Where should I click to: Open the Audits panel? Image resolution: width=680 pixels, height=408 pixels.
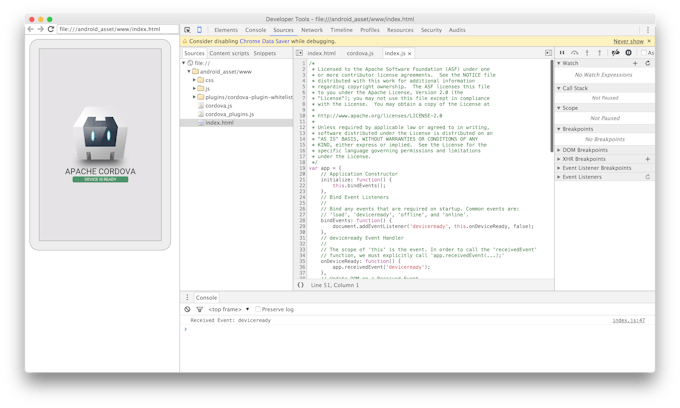pos(457,30)
